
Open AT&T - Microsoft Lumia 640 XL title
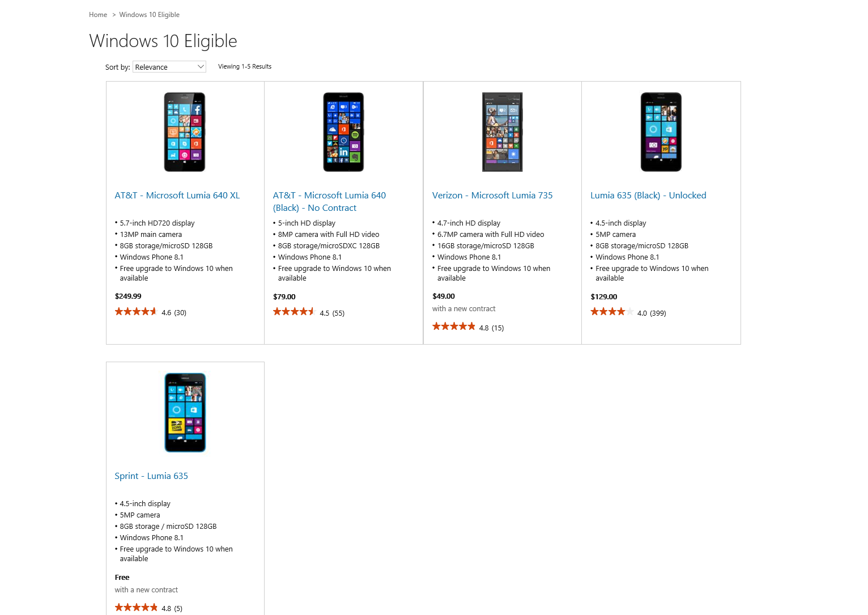(x=177, y=196)
